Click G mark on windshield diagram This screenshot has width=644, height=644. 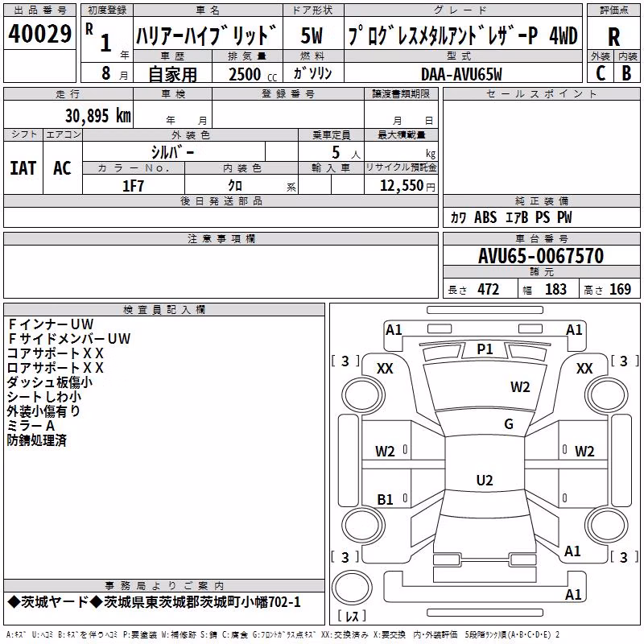(509, 424)
